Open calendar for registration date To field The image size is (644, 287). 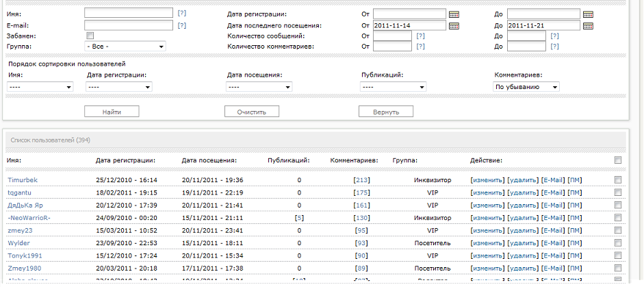(x=587, y=14)
